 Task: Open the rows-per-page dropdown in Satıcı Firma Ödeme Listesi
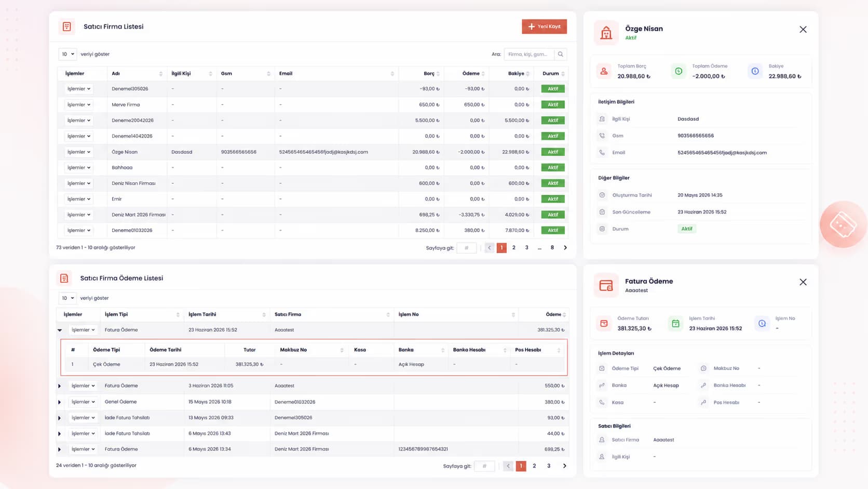pos(67,298)
